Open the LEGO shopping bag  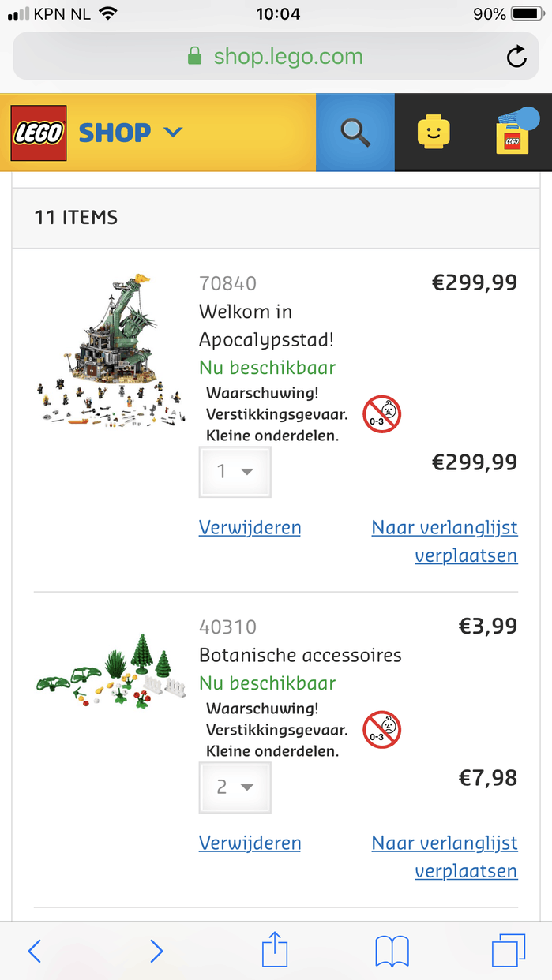(512, 136)
